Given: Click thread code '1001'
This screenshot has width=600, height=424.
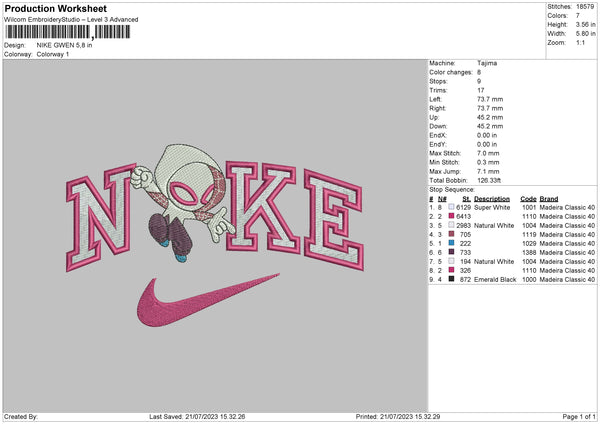Looking at the screenshot, I should tap(529, 207).
